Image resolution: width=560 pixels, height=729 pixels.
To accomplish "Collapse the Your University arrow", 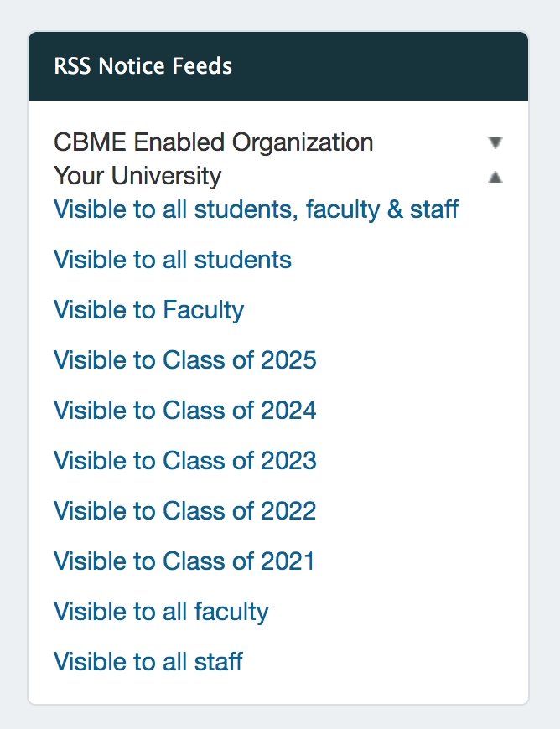I will pyautogui.click(x=495, y=177).
